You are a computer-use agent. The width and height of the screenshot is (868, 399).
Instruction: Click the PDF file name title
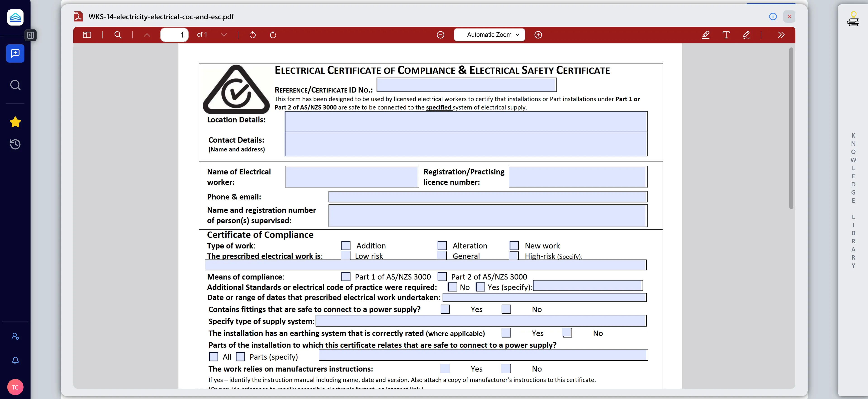coord(161,16)
